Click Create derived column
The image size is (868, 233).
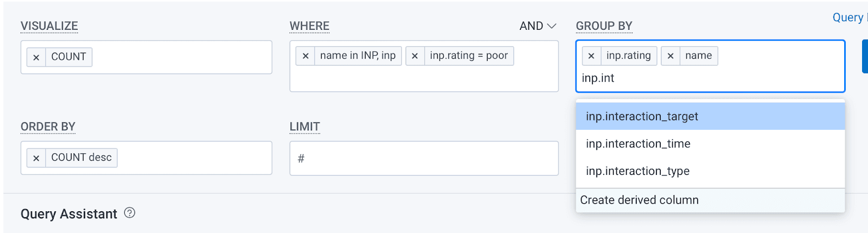coord(639,200)
